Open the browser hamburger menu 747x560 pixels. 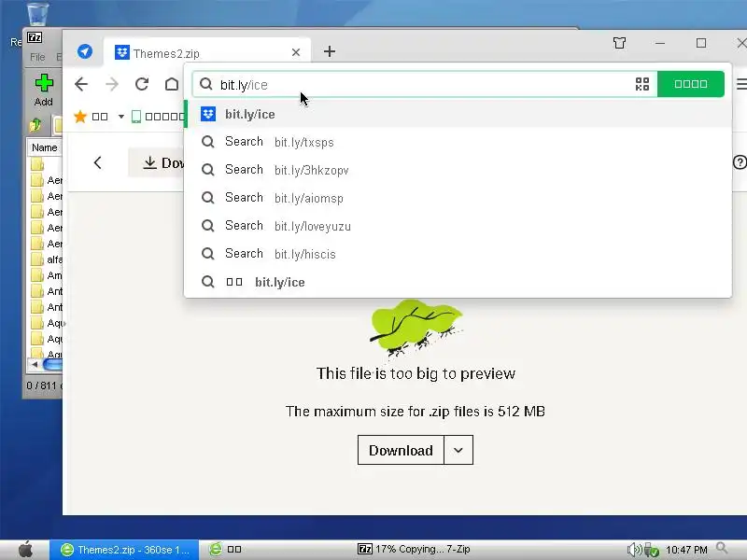coord(741,84)
